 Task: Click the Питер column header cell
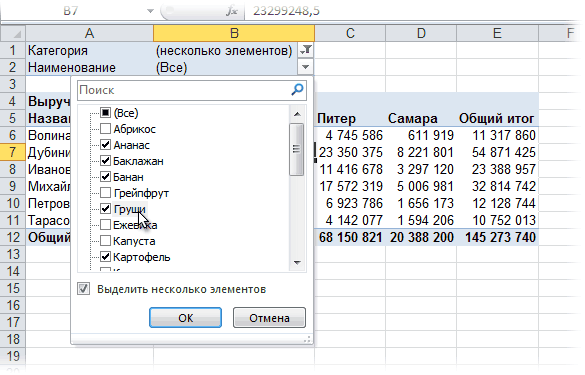pos(350,118)
